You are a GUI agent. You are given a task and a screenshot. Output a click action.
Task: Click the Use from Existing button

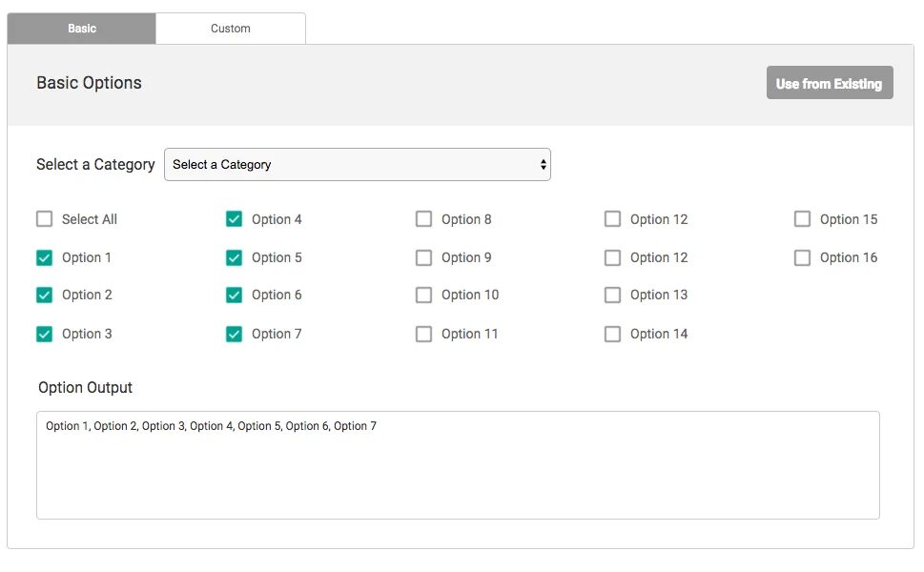tap(829, 84)
